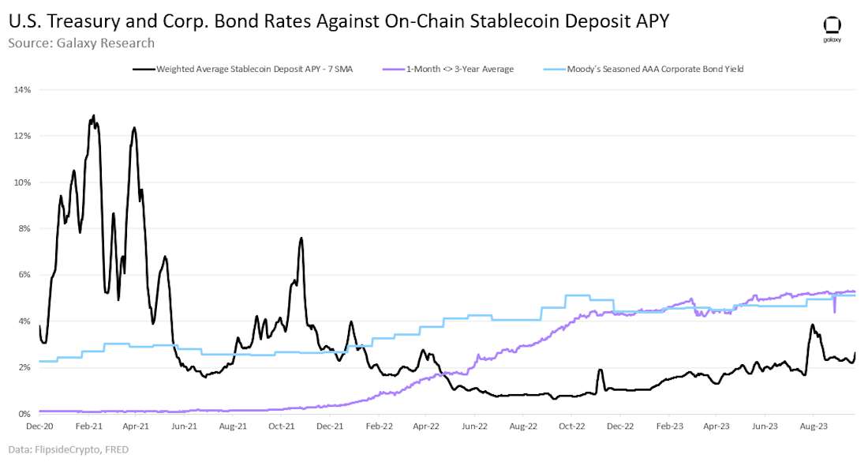Click the black legend line swatch
The height and width of the screenshot is (466, 868).
[144, 70]
